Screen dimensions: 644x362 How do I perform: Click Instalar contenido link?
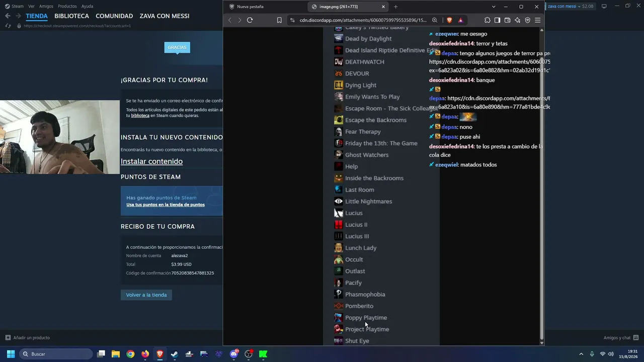(x=151, y=161)
